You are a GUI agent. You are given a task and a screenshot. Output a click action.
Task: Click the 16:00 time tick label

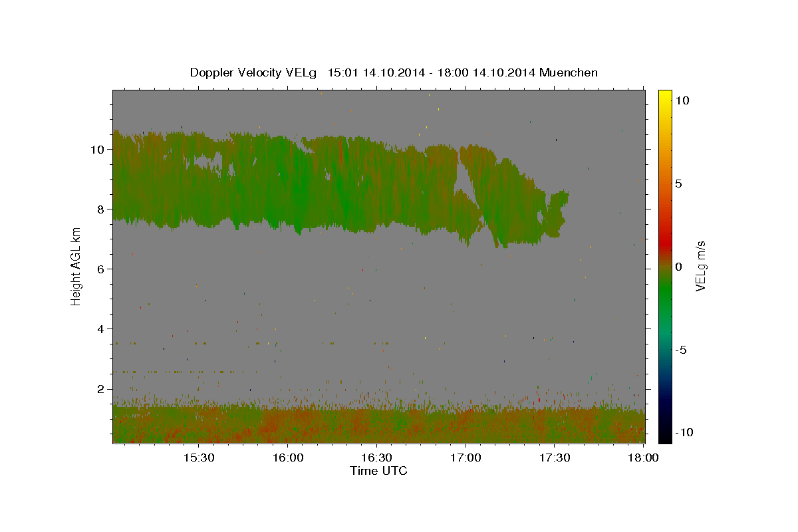287,458
